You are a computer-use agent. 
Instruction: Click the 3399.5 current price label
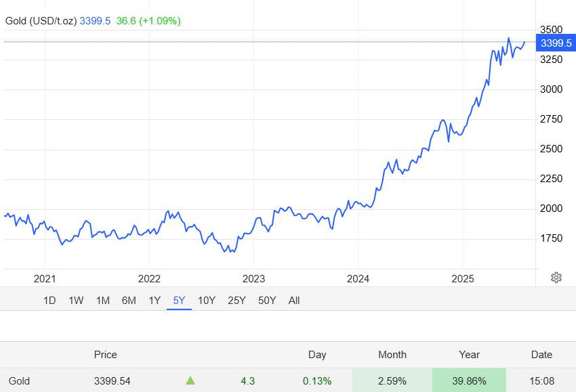pyautogui.click(x=556, y=43)
